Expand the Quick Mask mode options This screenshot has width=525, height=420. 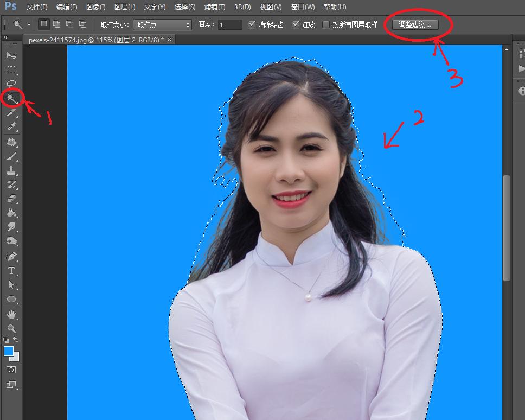click(12, 370)
